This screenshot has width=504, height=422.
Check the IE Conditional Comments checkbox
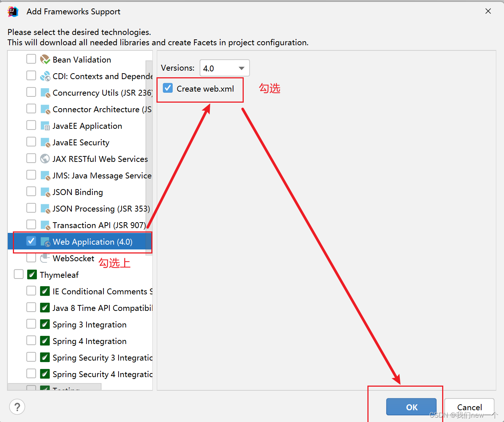(x=31, y=291)
